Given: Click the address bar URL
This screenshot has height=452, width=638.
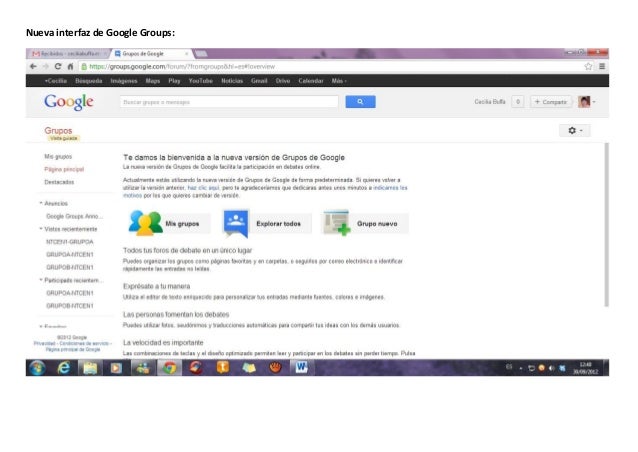Looking at the screenshot, I should point(182,66).
